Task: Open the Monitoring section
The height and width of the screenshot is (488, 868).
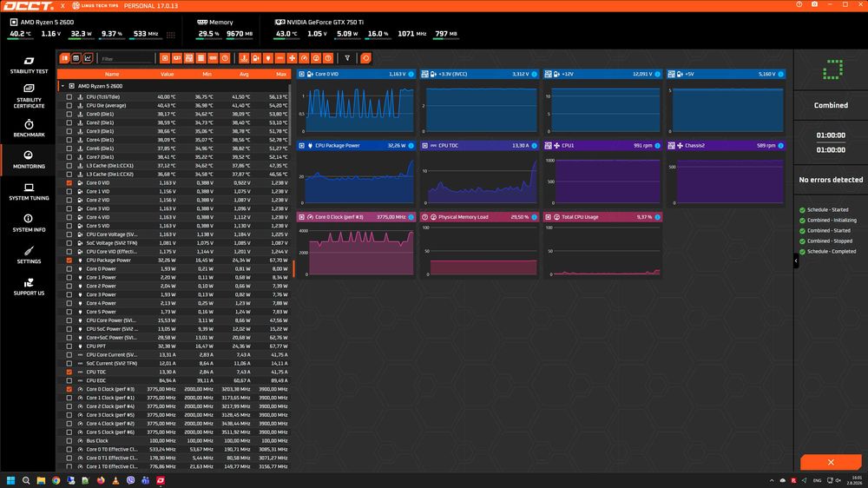Action: (x=29, y=160)
